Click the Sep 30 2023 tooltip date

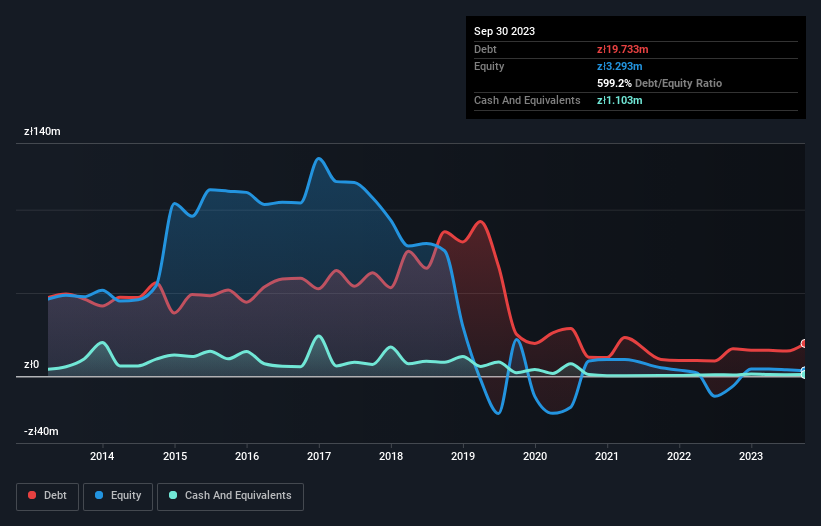click(505, 31)
